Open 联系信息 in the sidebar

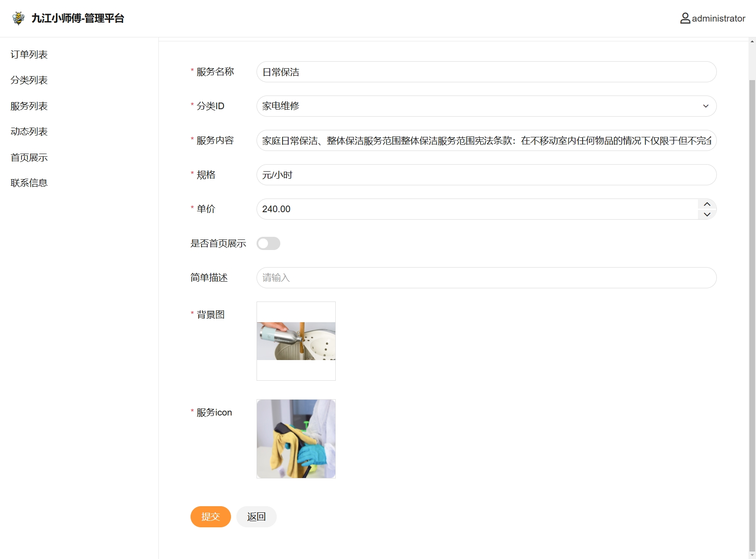click(29, 183)
